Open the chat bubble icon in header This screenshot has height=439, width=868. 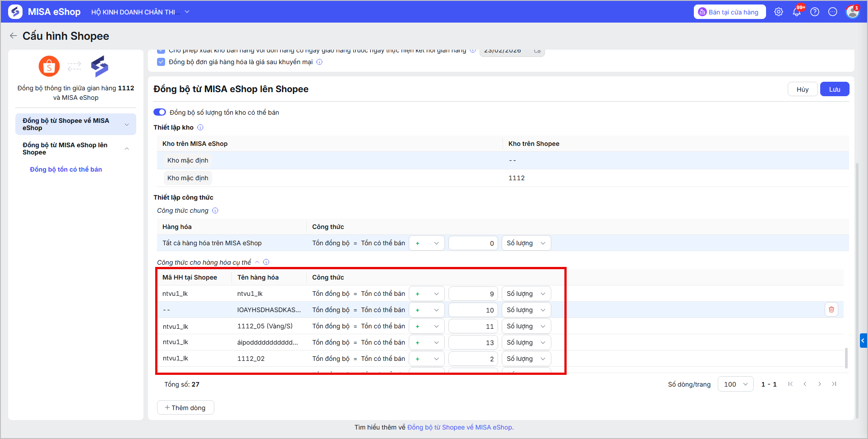click(x=833, y=12)
